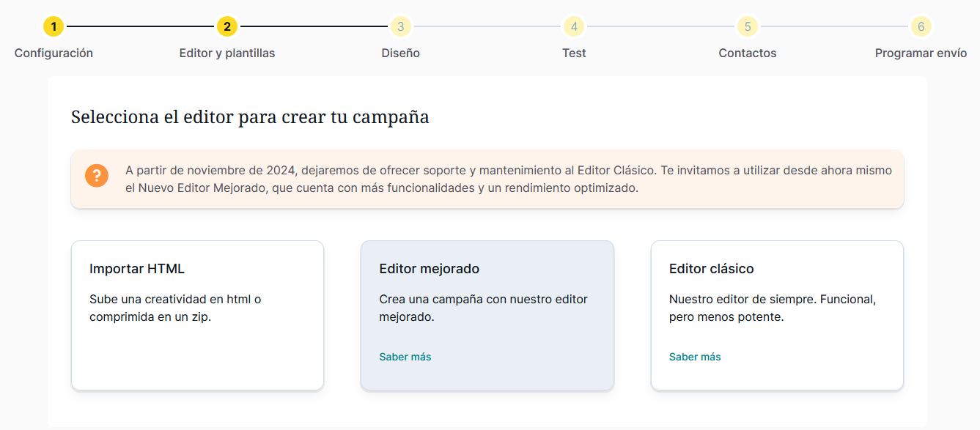Click the step 1 circle in the stepper
Screen dimensions: 980x430
(54, 27)
